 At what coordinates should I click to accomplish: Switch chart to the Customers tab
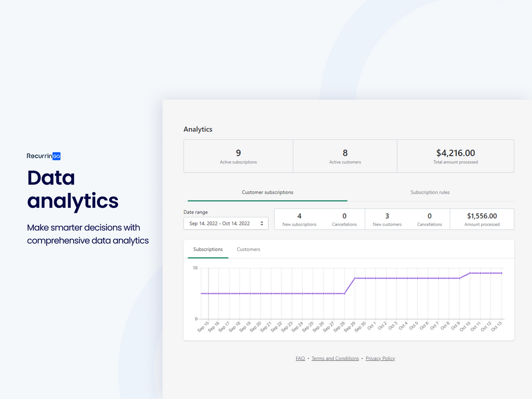tap(248, 249)
